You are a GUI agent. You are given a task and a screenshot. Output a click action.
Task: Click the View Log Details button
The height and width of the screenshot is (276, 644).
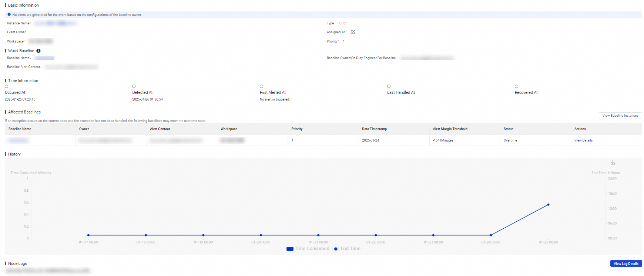(626, 264)
